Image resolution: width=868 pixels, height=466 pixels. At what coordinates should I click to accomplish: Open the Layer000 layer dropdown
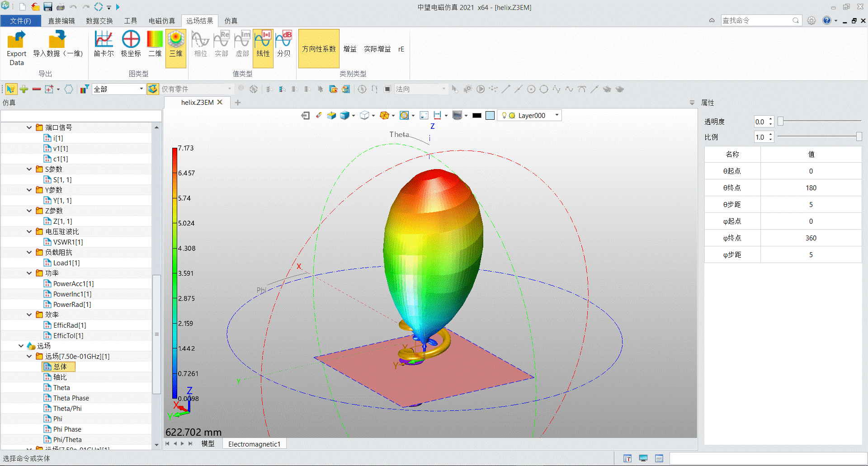(557, 115)
